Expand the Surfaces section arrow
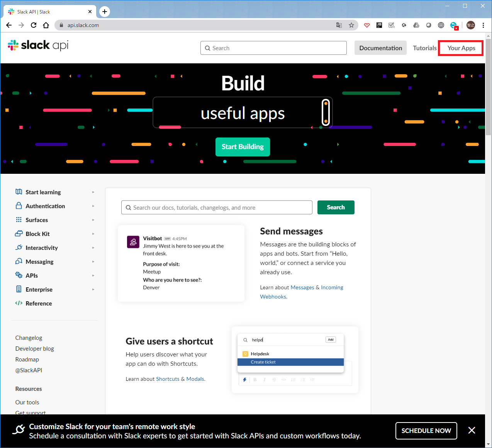Screen dimensions: 492x448 tap(93, 220)
